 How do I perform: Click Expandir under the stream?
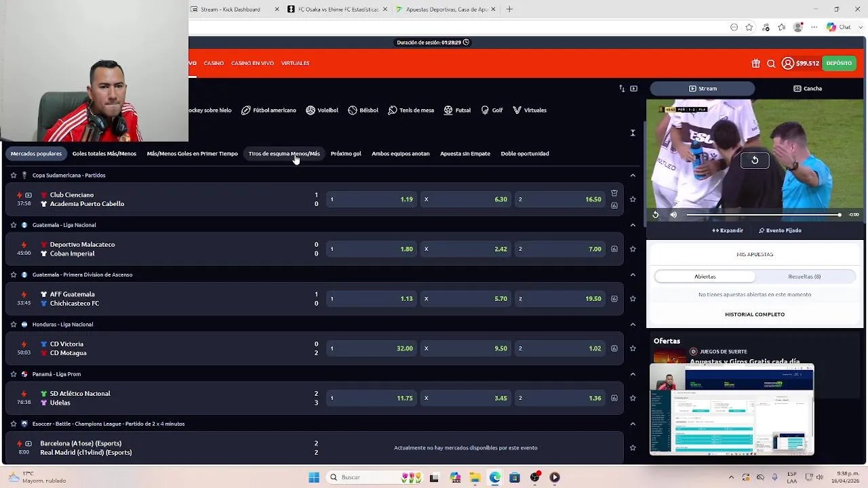pos(728,230)
